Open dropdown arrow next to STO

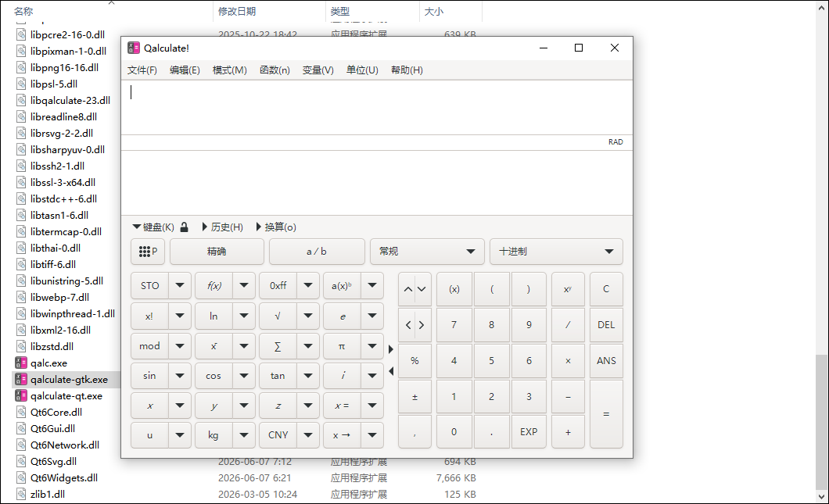(x=180, y=286)
